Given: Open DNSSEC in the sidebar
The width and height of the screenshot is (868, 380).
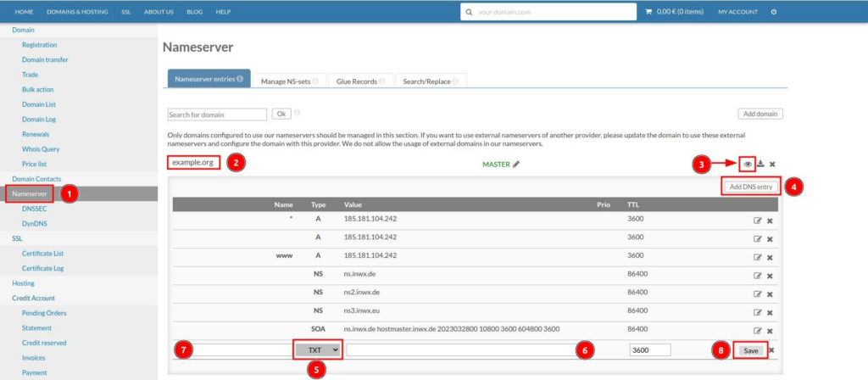Looking at the screenshot, I should point(34,208).
